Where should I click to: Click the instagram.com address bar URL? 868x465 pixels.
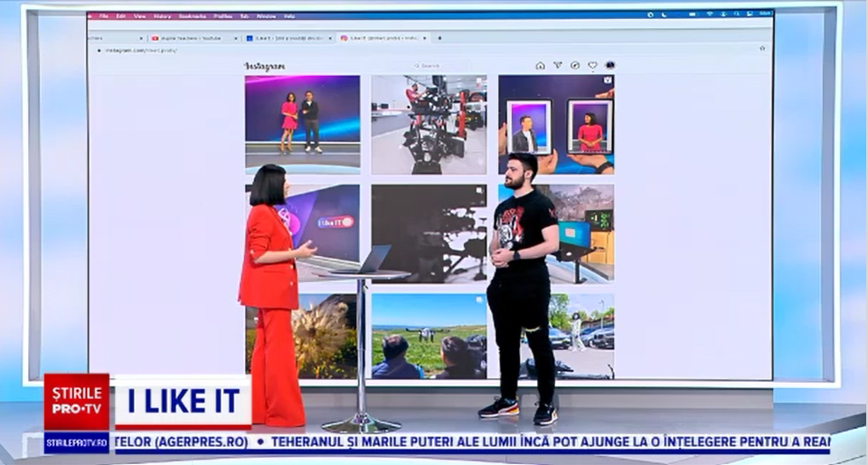[141, 51]
